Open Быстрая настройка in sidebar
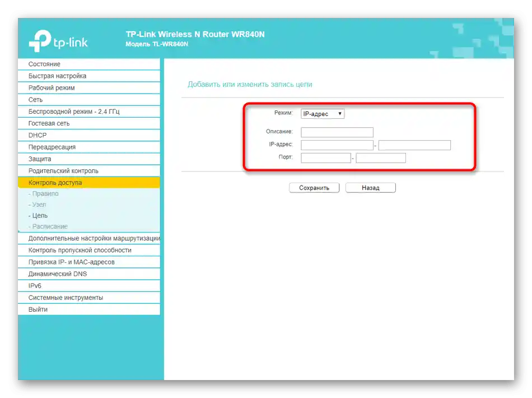The image size is (532, 398). (x=89, y=76)
